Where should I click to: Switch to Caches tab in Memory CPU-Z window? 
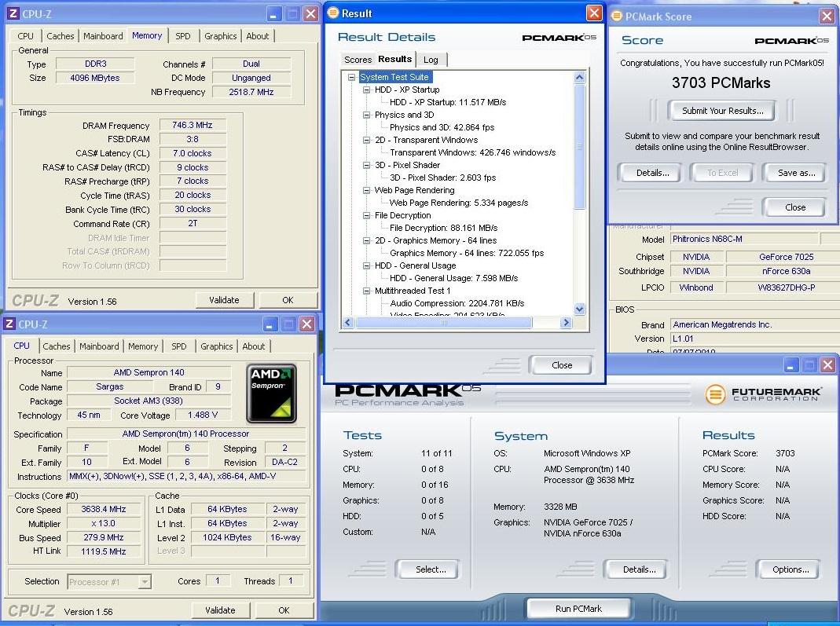[x=60, y=36]
